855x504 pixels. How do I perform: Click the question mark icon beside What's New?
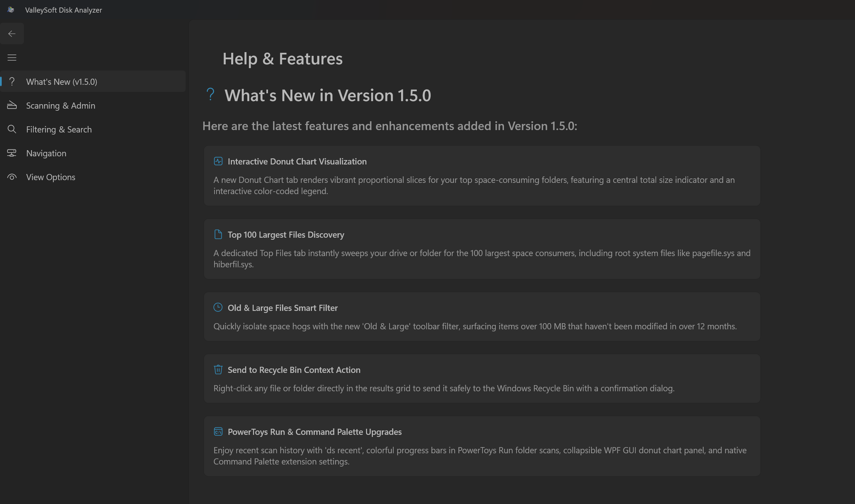click(x=12, y=82)
